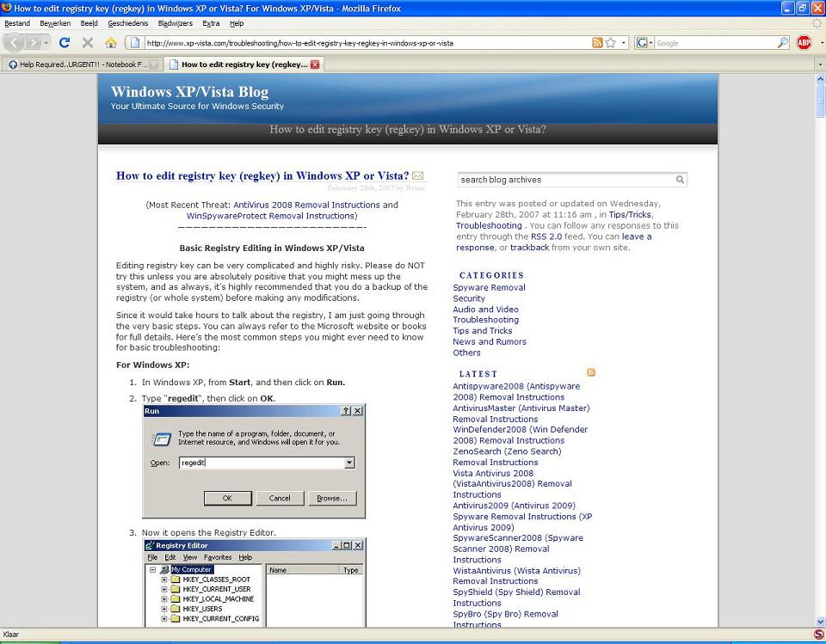Open AntiVirus 2008 Removal Instructions link
826x644 pixels.
point(306,205)
